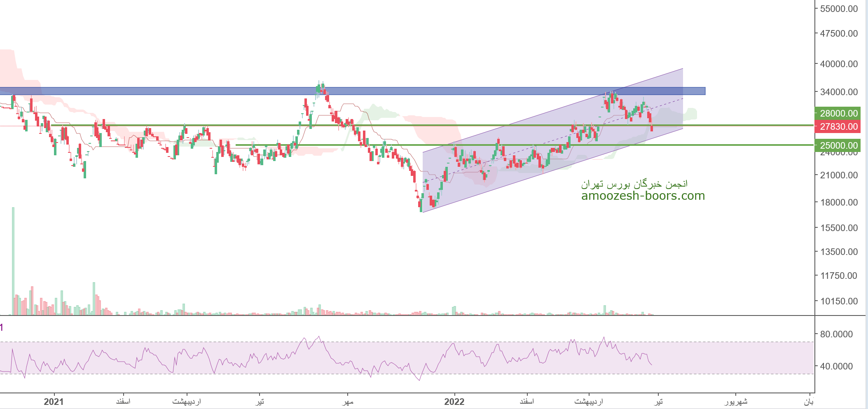Click the 2021 label on time axis
The width and height of the screenshot is (868, 409).
click(54, 402)
